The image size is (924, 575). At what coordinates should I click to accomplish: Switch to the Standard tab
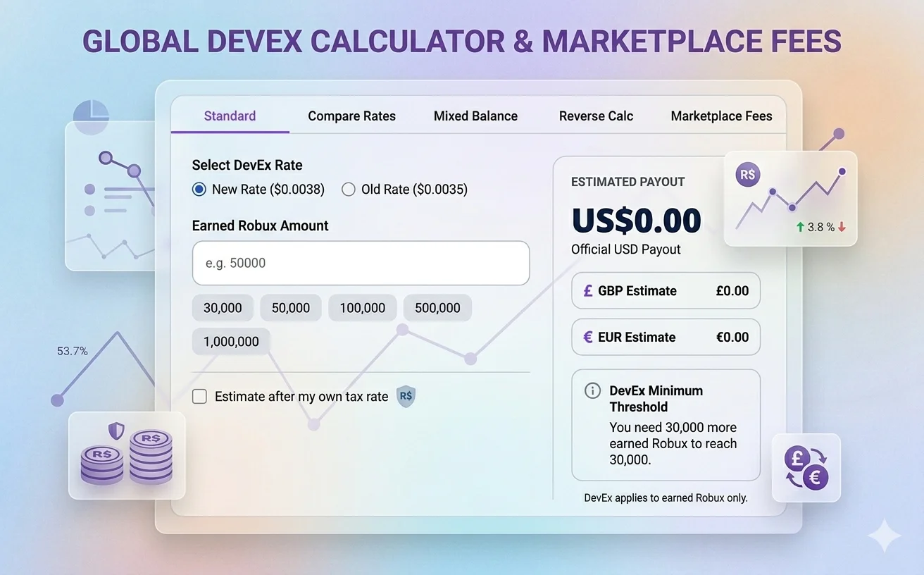pyautogui.click(x=230, y=116)
